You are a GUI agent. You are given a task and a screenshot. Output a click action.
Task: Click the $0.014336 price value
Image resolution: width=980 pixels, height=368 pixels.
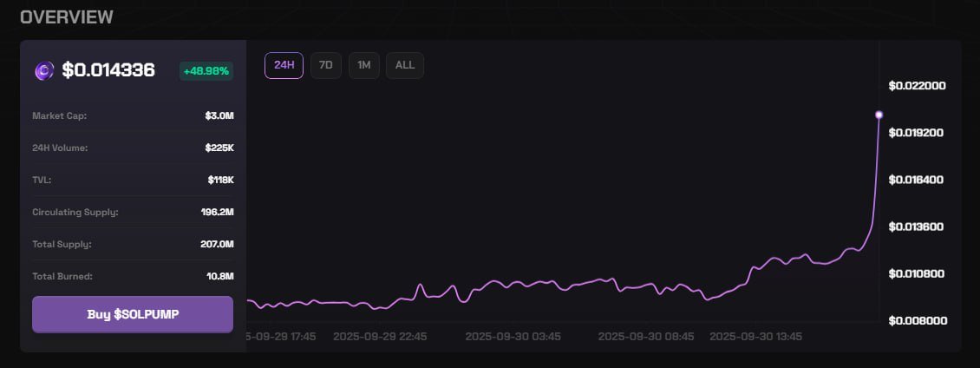[x=108, y=71]
